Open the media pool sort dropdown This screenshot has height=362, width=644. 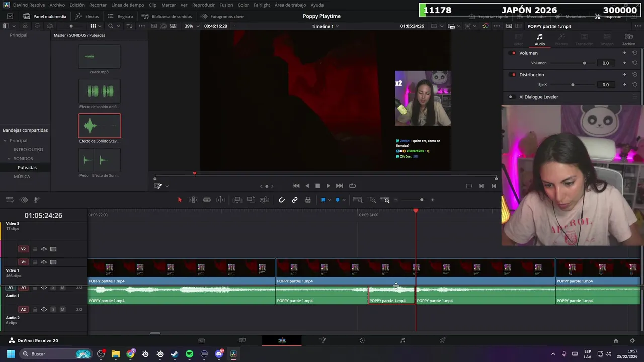[129, 26]
